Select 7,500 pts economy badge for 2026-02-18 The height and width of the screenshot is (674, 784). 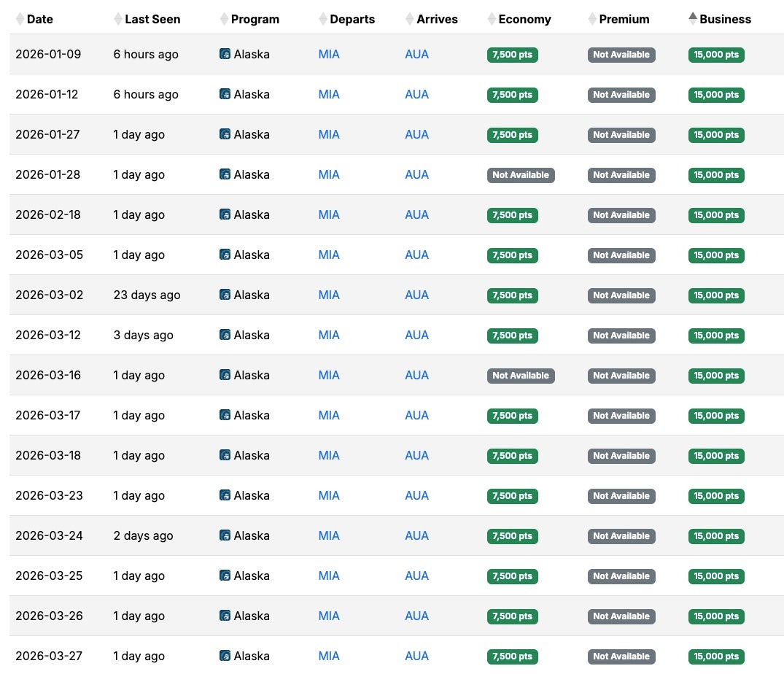tap(512, 215)
